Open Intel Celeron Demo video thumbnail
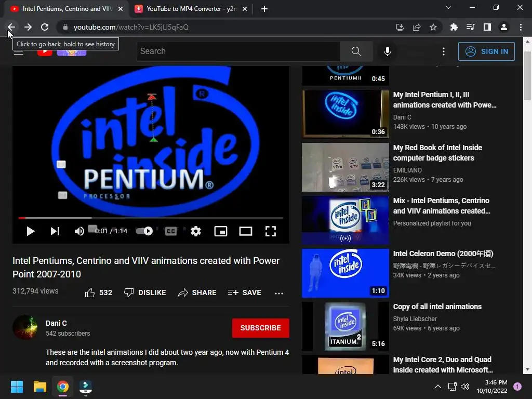 click(345, 273)
